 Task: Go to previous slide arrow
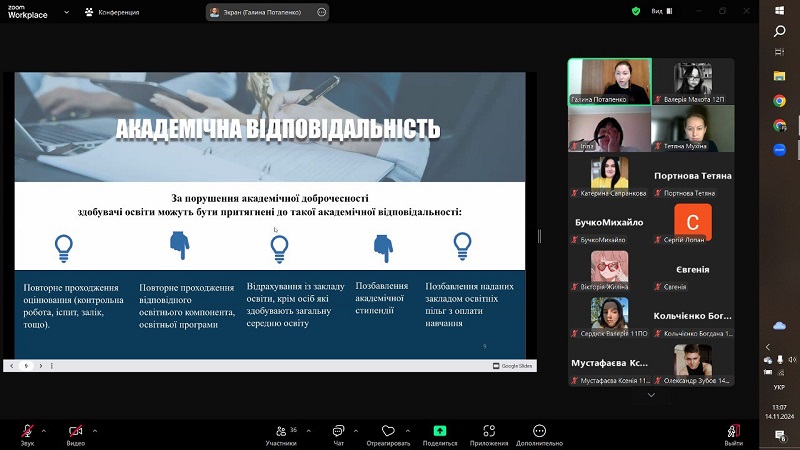pyautogui.click(x=12, y=366)
